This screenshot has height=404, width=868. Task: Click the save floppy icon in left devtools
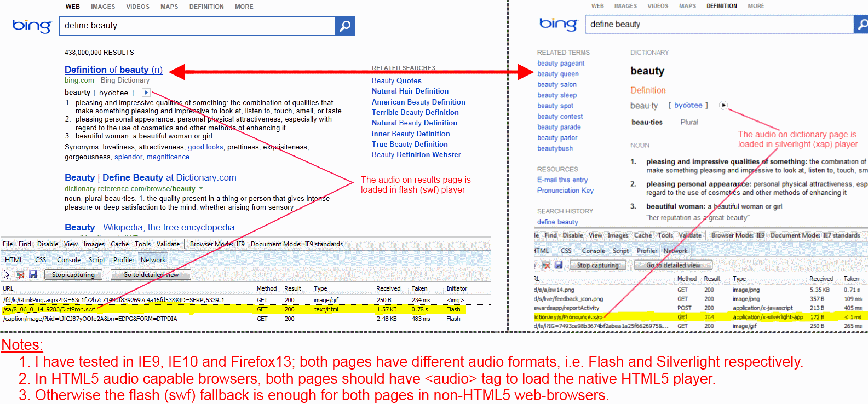tap(33, 274)
